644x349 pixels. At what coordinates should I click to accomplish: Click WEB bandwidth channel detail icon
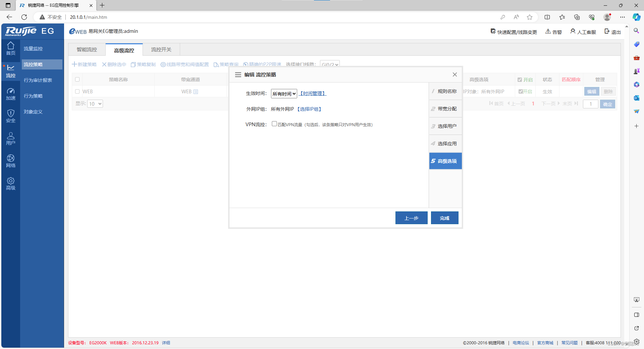(x=196, y=92)
